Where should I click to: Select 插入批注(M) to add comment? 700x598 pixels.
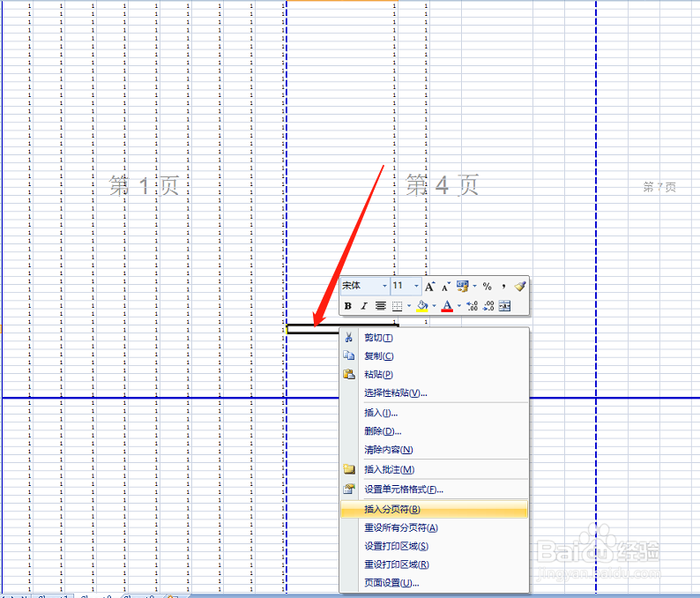pos(434,469)
